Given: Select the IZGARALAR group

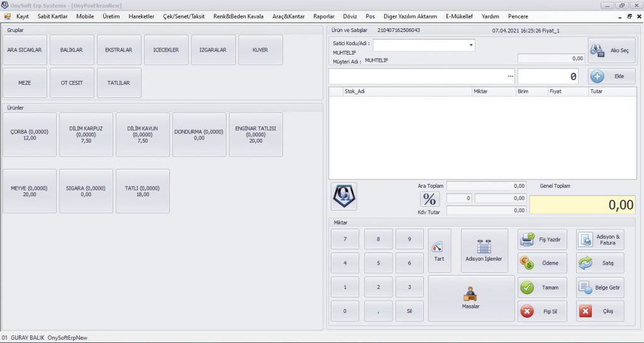Looking at the screenshot, I should [x=213, y=50].
